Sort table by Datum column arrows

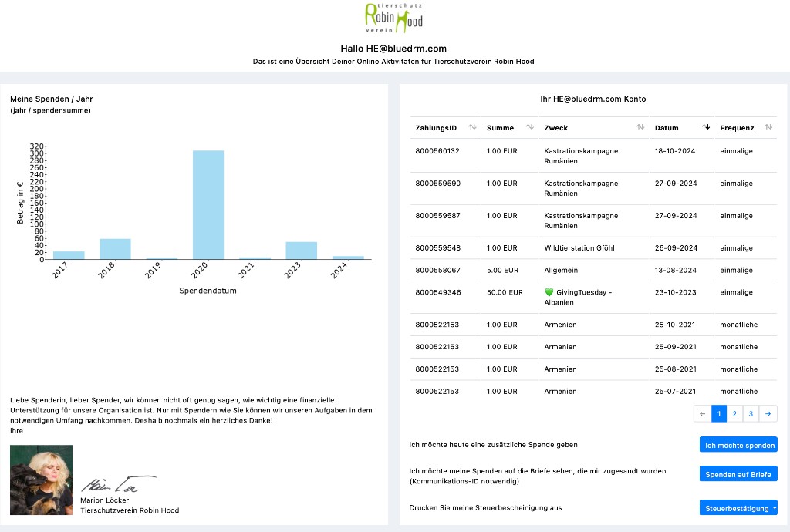click(x=707, y=127)
